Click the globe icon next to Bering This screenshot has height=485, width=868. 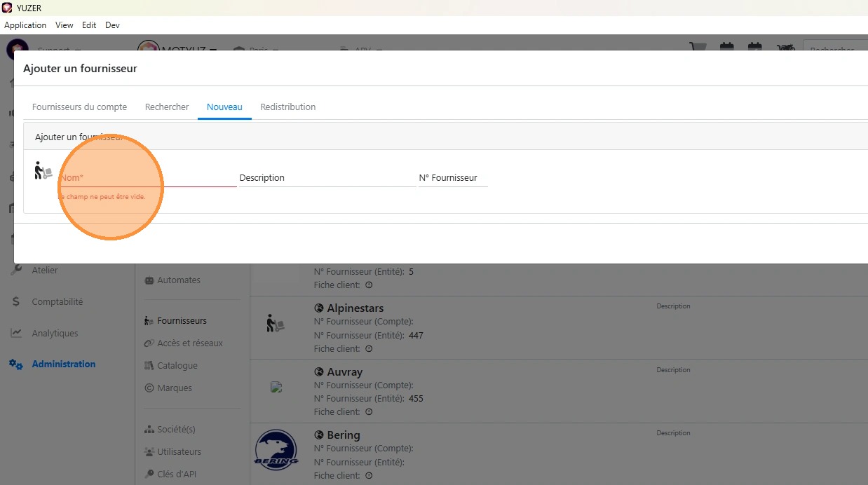319,435
